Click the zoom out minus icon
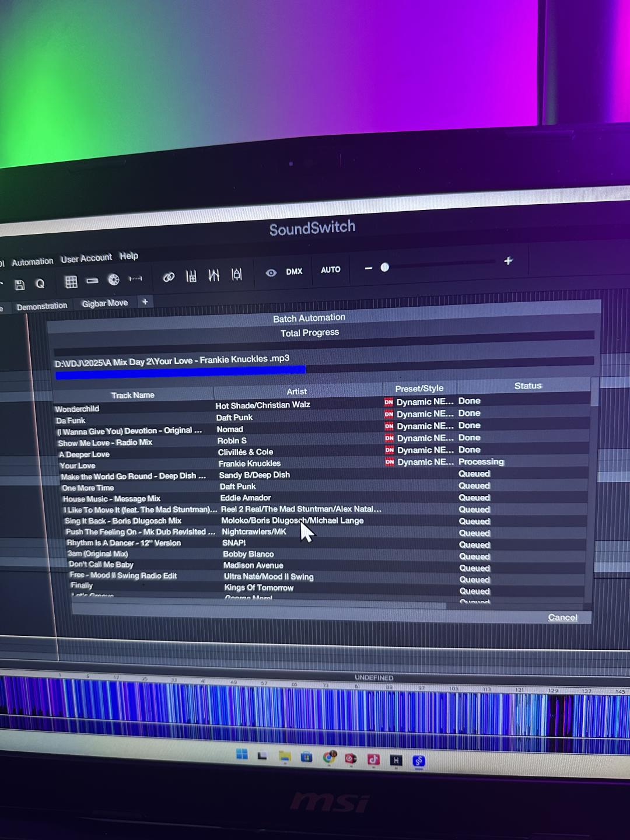 (368, 268)
